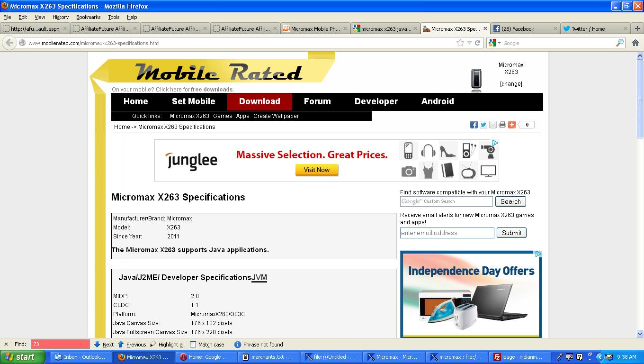Image resolution: width=644 pixels, height=364 pixels.
Task: Click the Download navigation button
Action: click(259, 101)
